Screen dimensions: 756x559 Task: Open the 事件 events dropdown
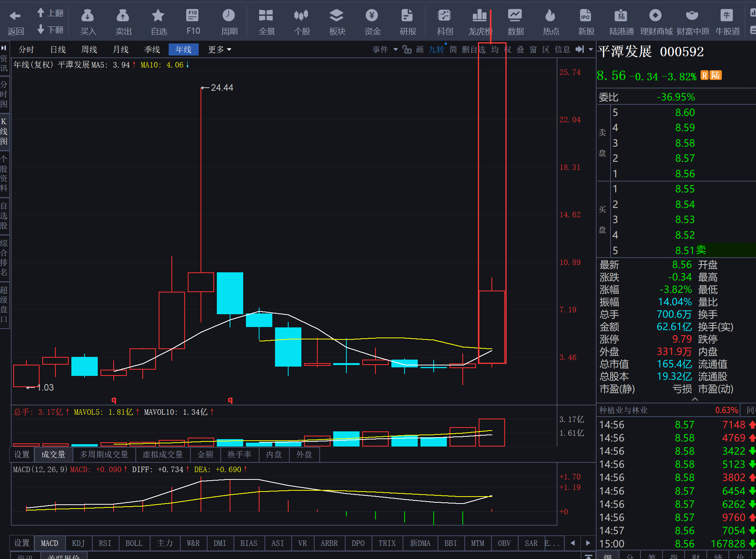tap(385, 49)
